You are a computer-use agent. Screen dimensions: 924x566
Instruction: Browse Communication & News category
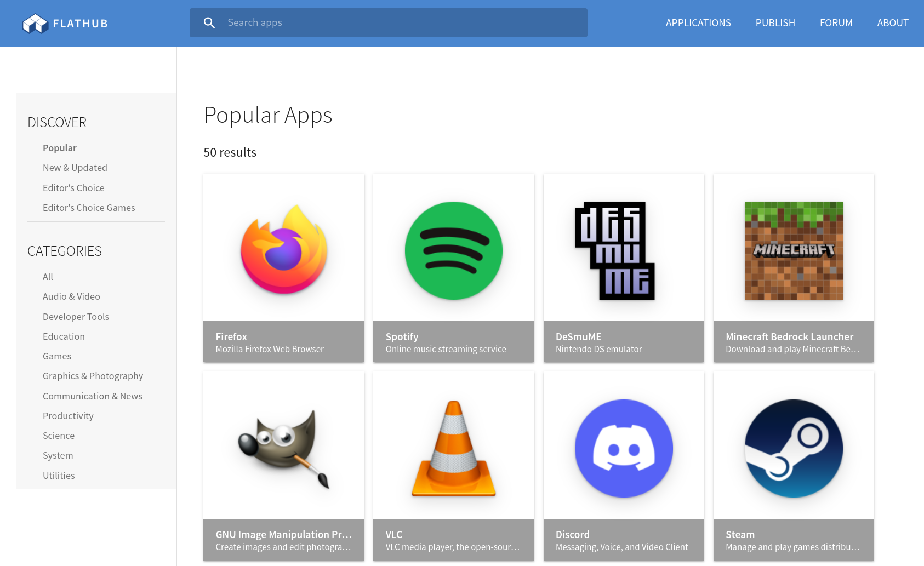[92, 396]
